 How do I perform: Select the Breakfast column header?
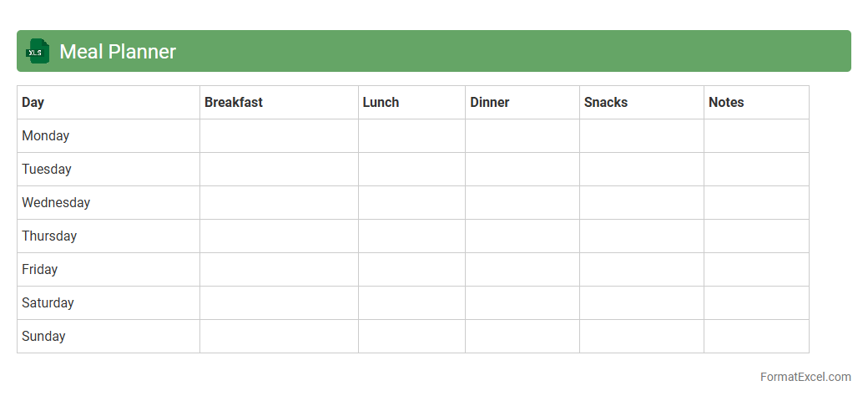point(234,102)
